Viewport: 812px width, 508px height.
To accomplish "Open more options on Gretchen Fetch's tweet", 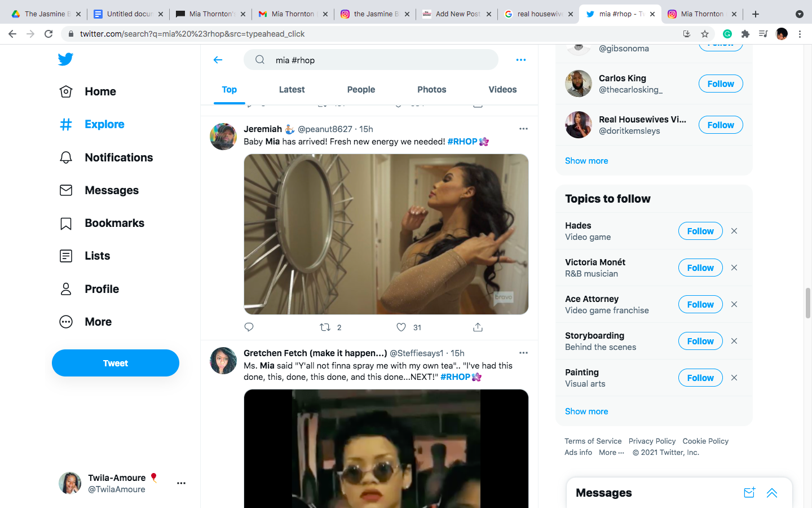I will click(523, 353).
